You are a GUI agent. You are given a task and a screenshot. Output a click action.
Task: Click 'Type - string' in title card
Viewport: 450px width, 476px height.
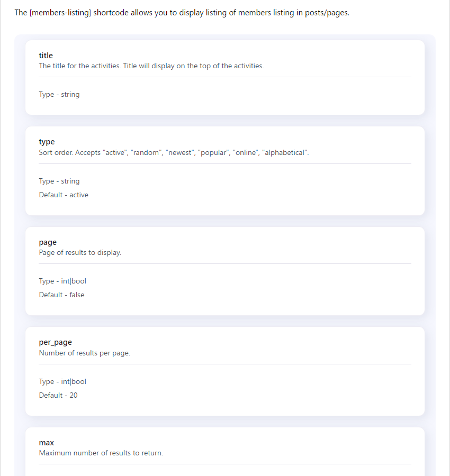59,95
